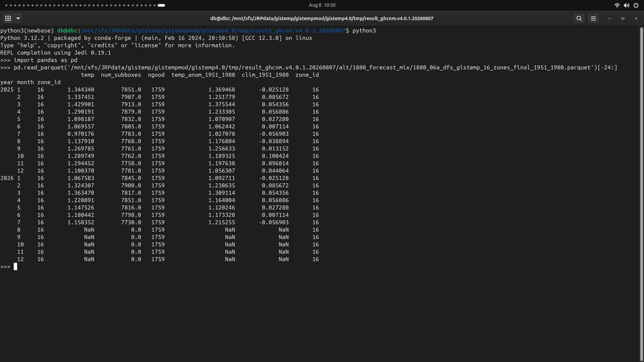Click anomaly value 1.375544

click(x=222, y=104)
